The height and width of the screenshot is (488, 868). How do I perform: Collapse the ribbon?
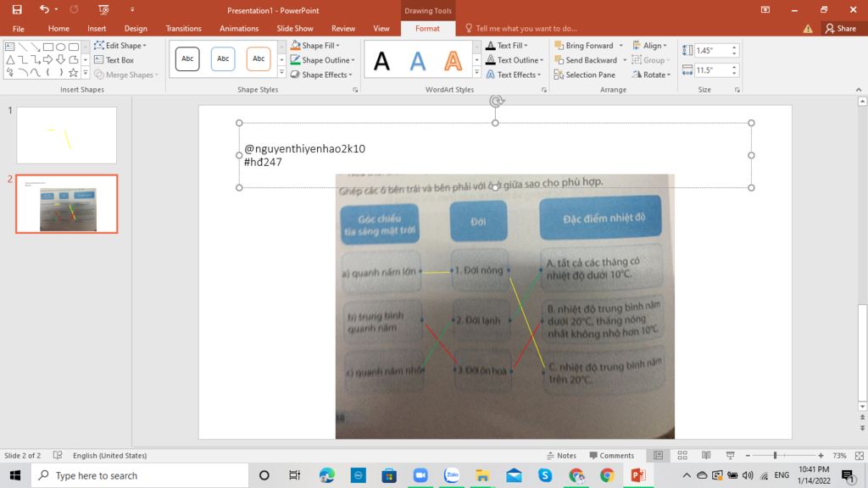[x=859, y=90]
